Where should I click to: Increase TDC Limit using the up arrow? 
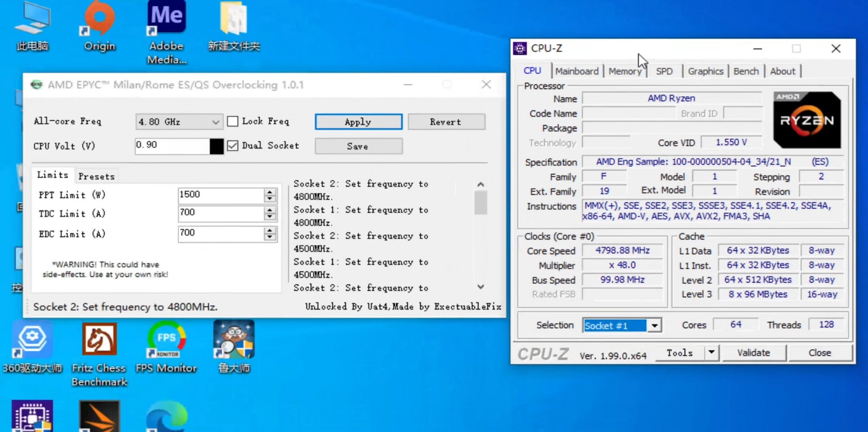pos(270,209)
